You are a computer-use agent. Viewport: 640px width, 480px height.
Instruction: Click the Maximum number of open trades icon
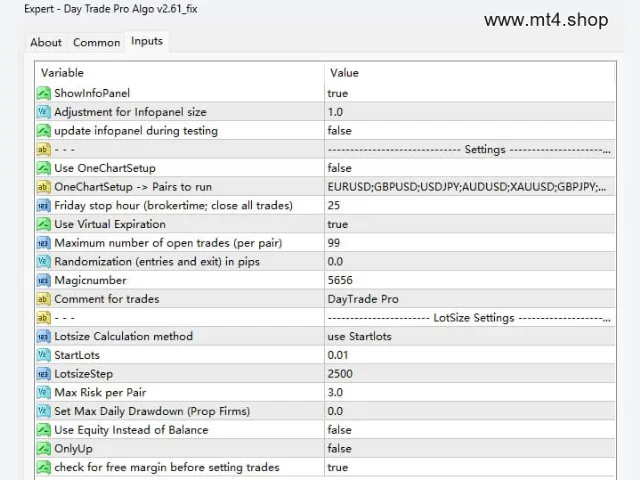43,243
